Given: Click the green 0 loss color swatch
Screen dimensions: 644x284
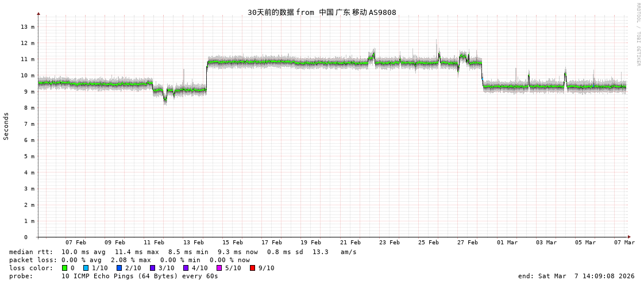Looking at the screenshot, I should 64,268.
